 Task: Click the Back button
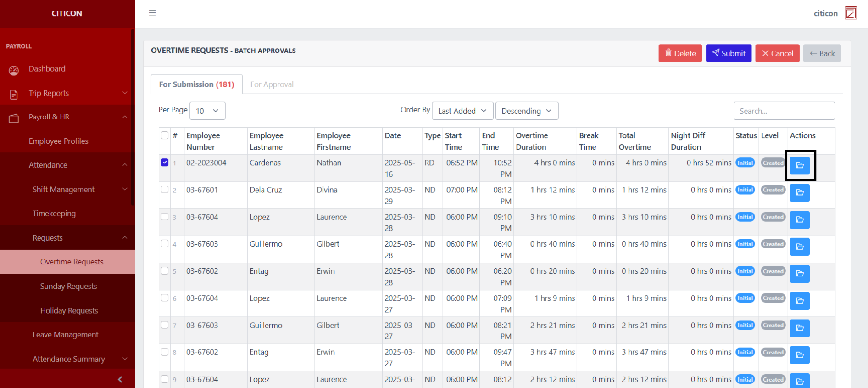tap(822, 53)
